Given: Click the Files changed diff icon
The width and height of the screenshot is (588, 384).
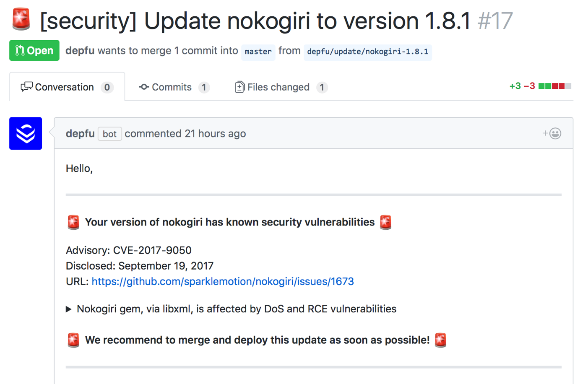Looking at the screenshot, I should point(239,87).
